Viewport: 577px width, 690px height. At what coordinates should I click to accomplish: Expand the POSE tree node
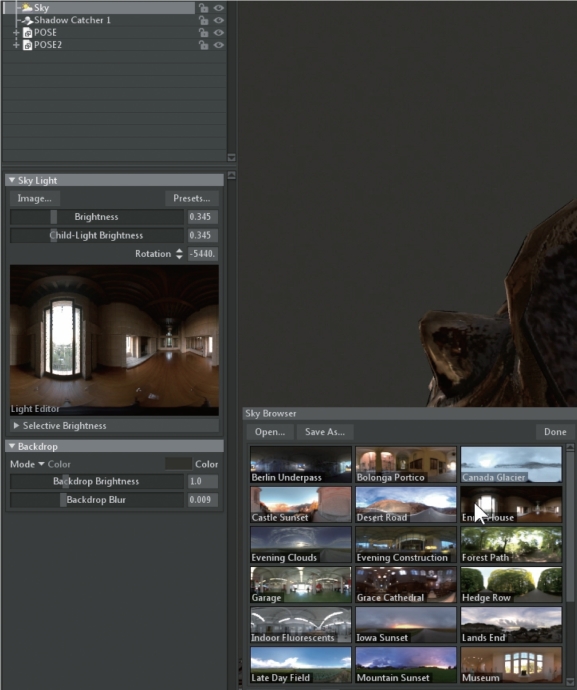point(16,33)
